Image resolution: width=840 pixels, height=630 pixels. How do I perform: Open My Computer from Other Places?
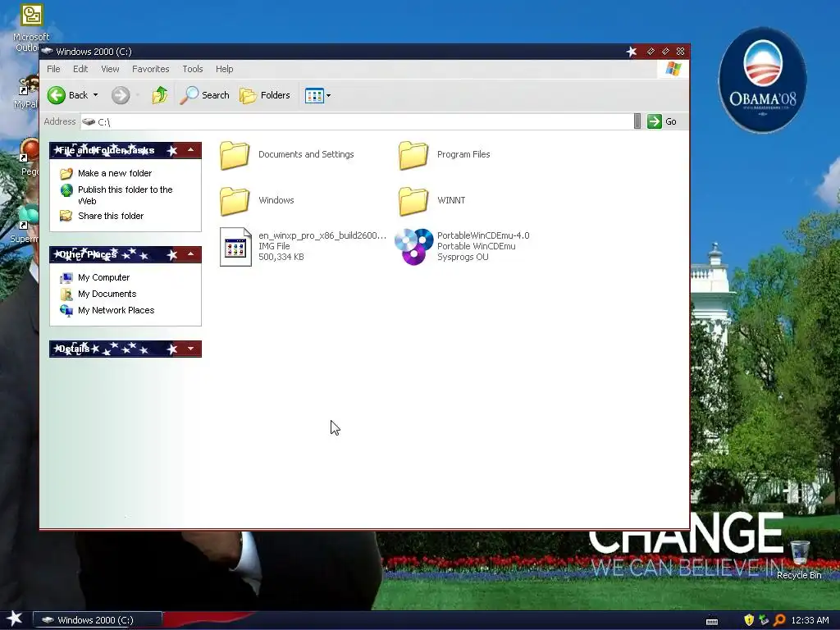pyautogui.click(x=104, y=277)
